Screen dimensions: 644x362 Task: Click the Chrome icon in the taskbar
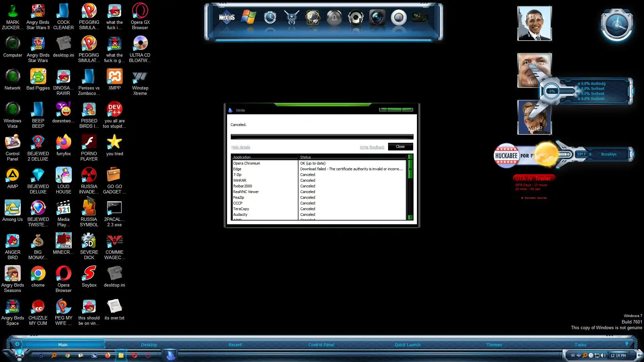coord(67,355)
